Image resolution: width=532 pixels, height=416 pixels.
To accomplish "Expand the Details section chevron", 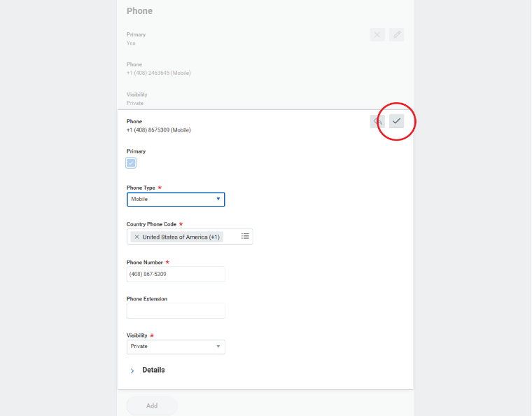I will [x=132, y=370].
